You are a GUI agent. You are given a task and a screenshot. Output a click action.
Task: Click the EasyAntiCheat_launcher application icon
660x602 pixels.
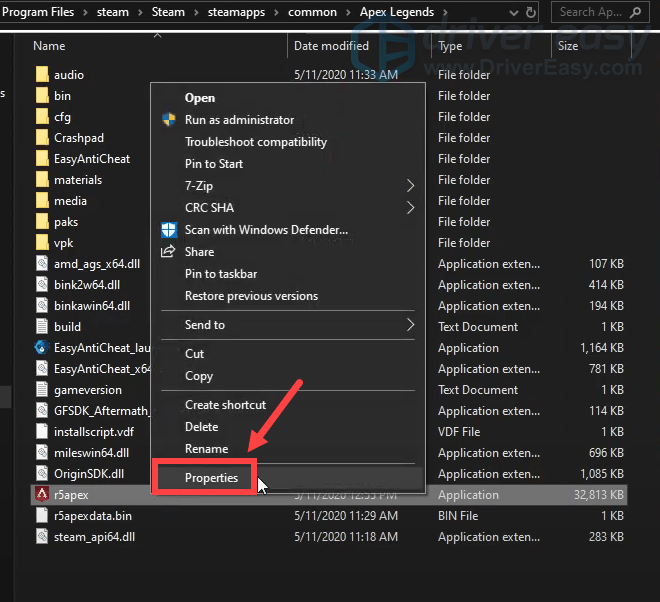click(42, 348)
